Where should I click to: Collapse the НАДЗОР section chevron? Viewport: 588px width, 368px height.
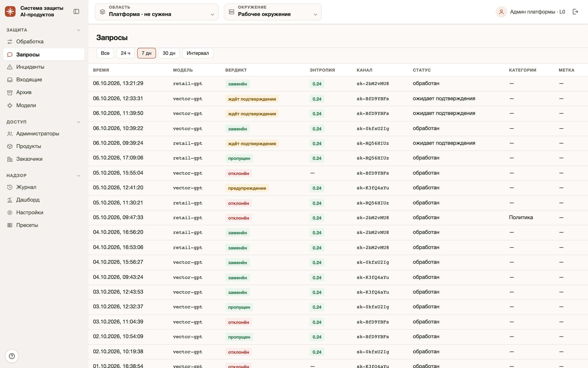(78, 175)
